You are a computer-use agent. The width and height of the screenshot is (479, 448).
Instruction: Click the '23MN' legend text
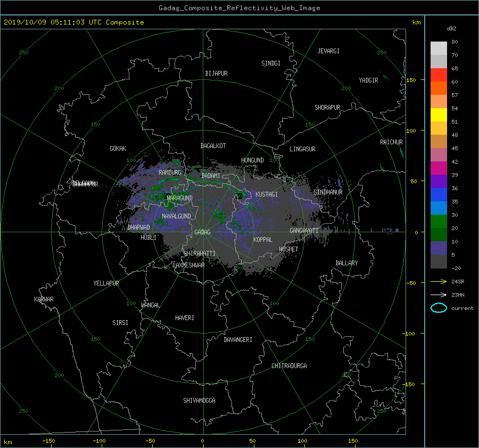(458, 295)
